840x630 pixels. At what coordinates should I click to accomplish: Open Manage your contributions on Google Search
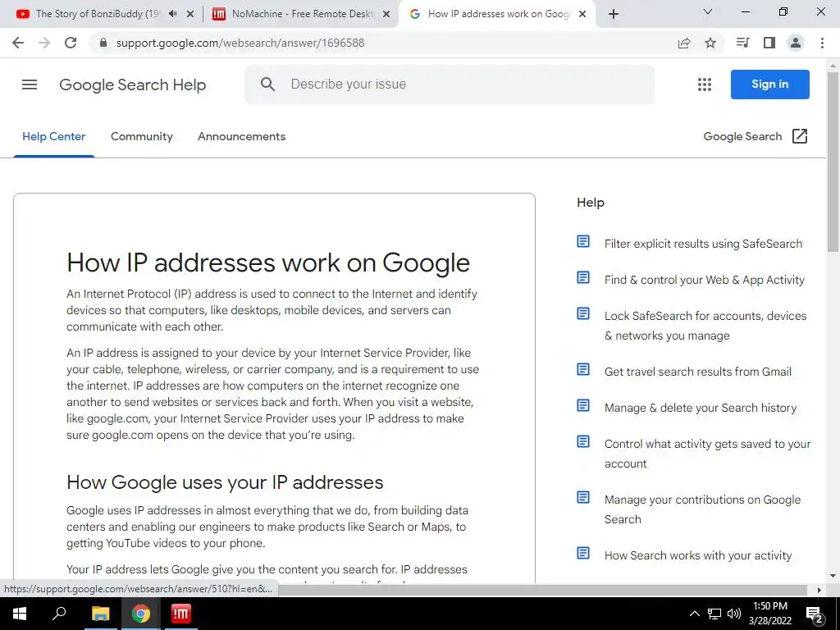coord(702,509)
